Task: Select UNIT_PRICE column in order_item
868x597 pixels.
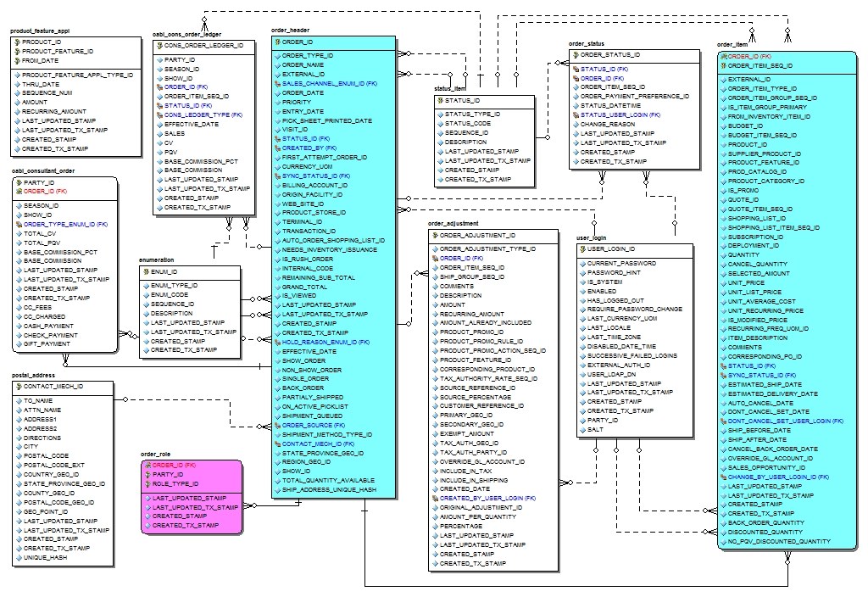Action: tap(746, 282)
